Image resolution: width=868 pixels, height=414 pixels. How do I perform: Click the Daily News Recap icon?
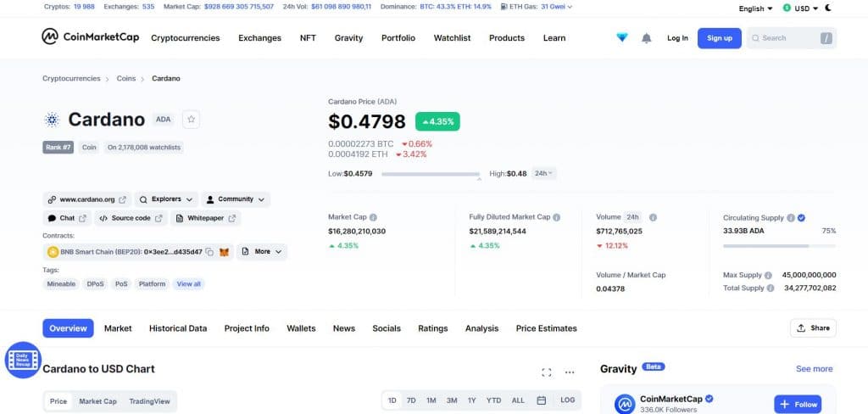click(23, 360)
